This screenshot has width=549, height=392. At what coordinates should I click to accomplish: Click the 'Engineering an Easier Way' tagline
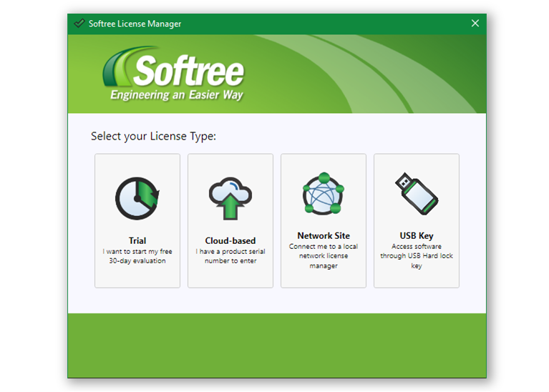click(x=177, y=95)
